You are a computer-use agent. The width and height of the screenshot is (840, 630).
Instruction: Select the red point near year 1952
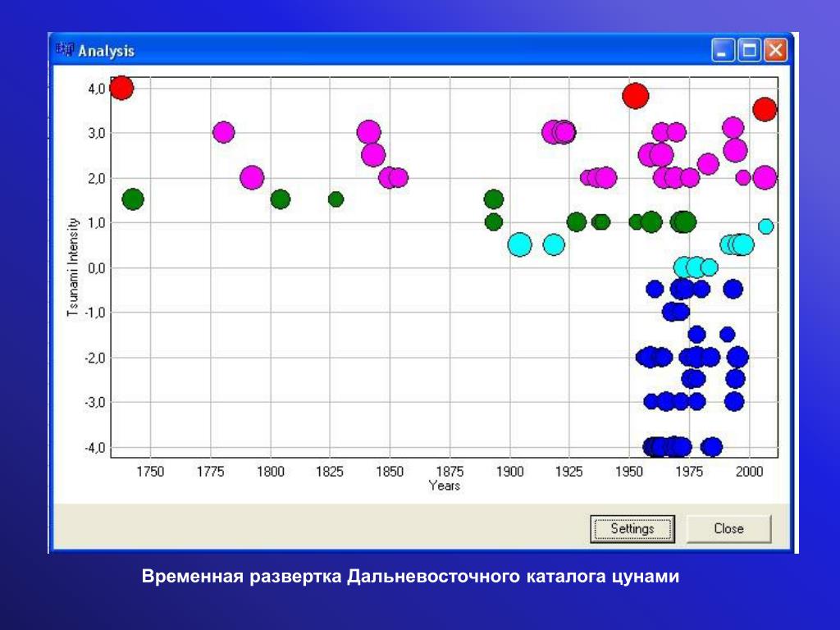(636, 97)
